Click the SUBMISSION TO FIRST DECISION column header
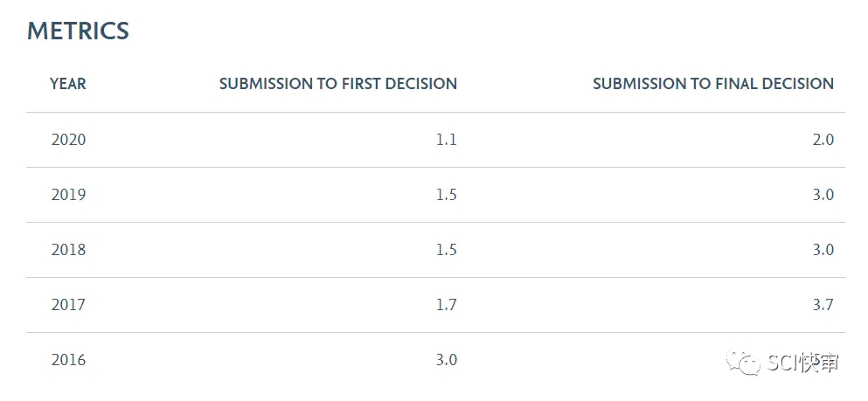 click(338, 84)
